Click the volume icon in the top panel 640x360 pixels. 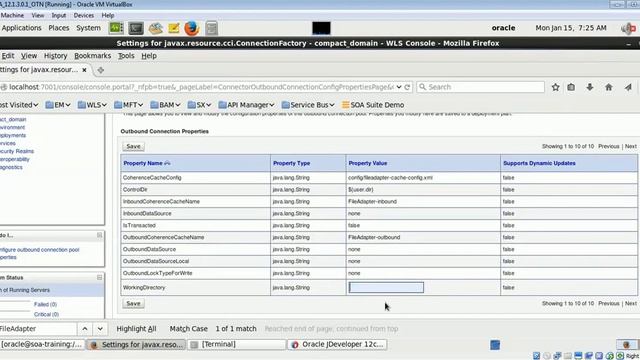click(x=628, y=28)
